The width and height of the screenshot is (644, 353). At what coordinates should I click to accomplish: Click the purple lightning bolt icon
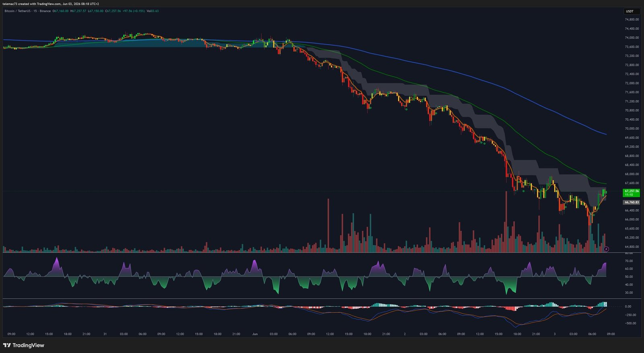(x=607, y=249)
